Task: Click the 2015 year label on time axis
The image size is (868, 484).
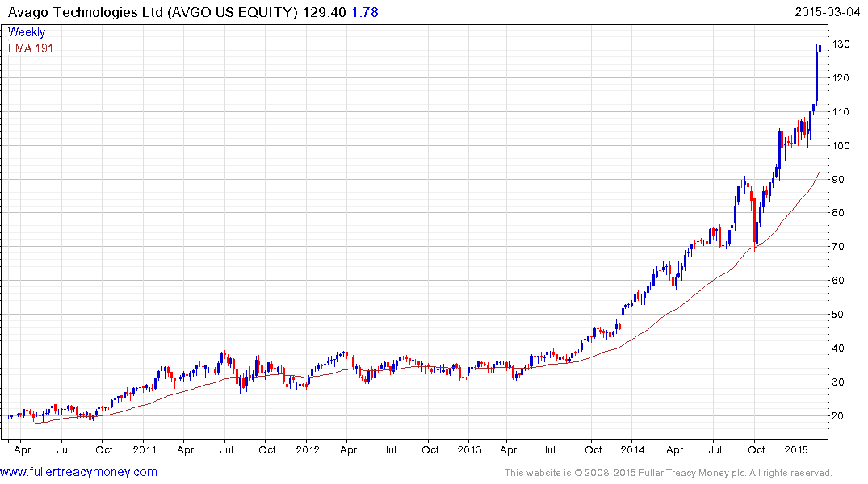Action: tap(796, 449)
